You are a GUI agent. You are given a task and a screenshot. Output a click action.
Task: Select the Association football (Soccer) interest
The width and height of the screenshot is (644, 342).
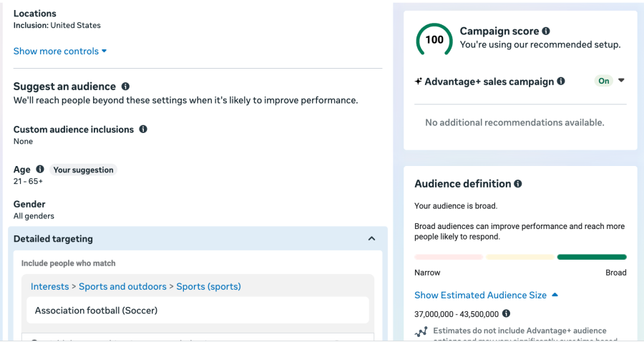pos(96,311)
